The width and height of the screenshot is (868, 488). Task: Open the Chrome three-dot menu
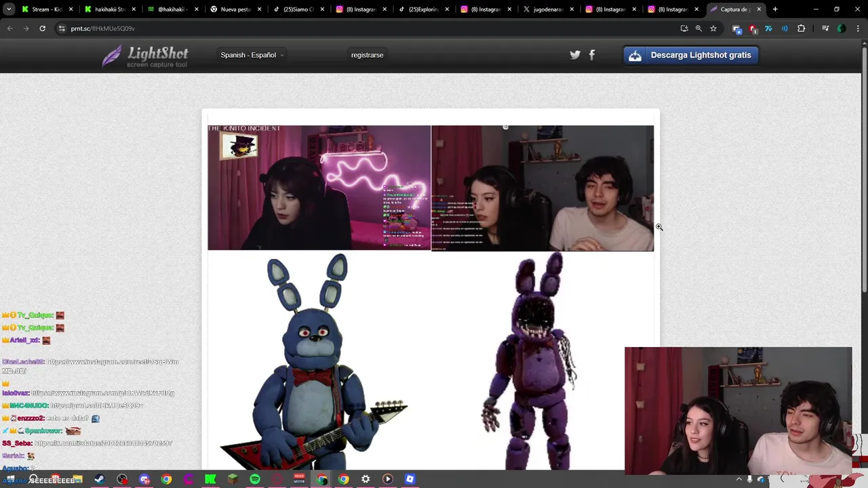tap(858, 28)
